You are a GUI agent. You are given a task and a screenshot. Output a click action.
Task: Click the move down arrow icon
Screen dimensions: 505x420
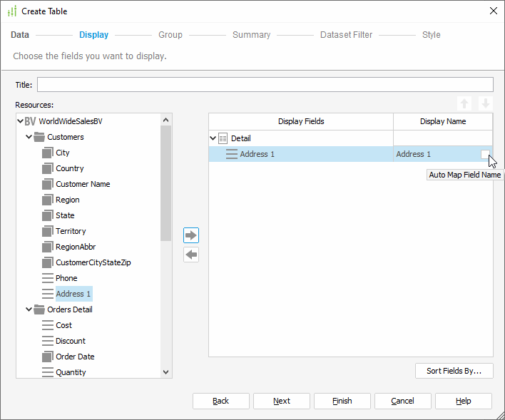(485, 103)
